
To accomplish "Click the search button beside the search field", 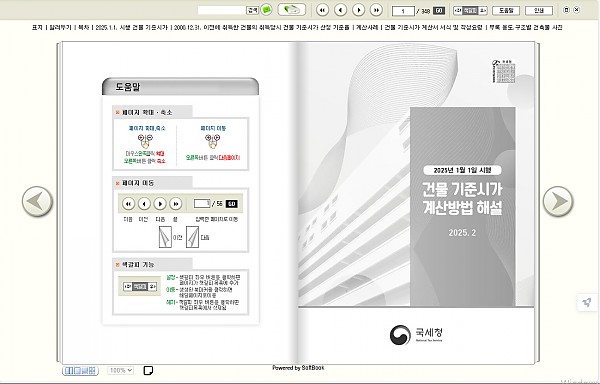I will (252, 10).
